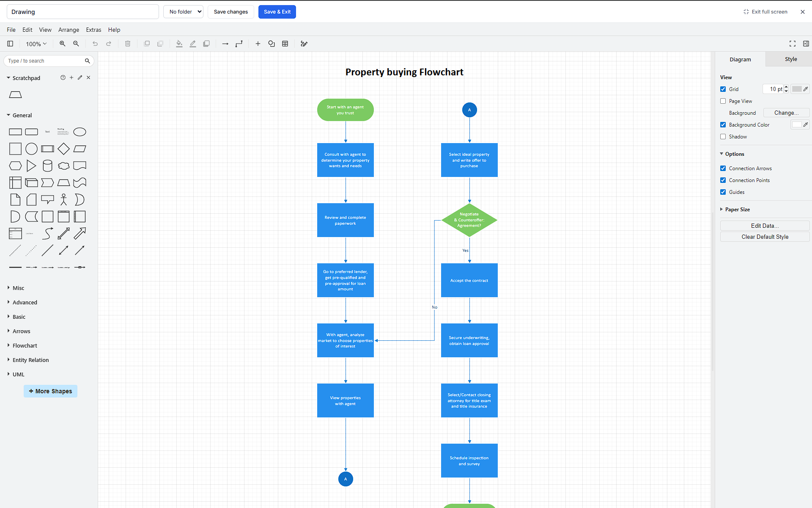Select the actor stick figure shape
This screenshot has width=812, height=508.
click(x=63, y=200)
